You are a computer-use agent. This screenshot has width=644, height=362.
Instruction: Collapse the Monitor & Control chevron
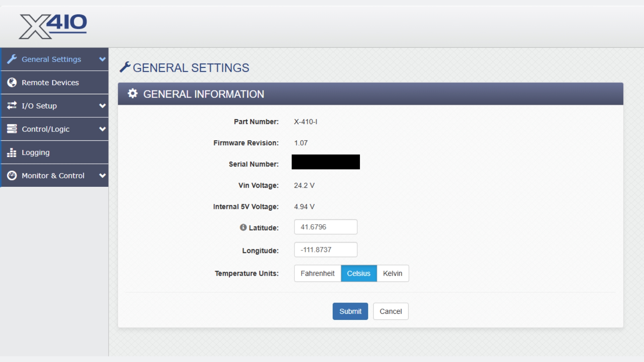[x=102, y=175]
